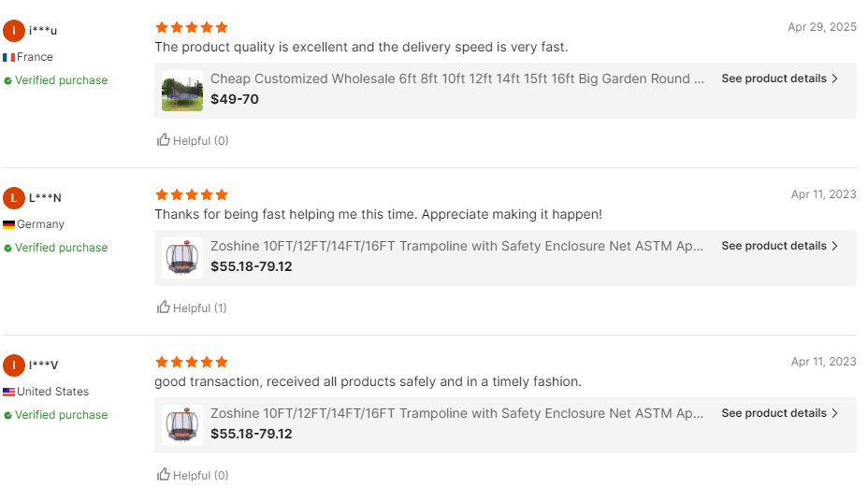Click the orange avatar of reviewer i***u
The width and height of the screenshot is (868, 501).
pyautogui.click(x=14, y=31)
